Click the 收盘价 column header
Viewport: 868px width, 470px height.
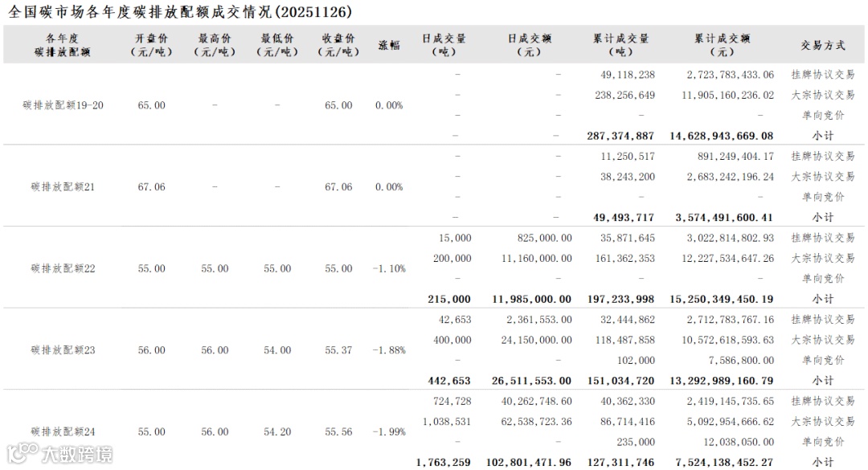(x=338, y=45)
